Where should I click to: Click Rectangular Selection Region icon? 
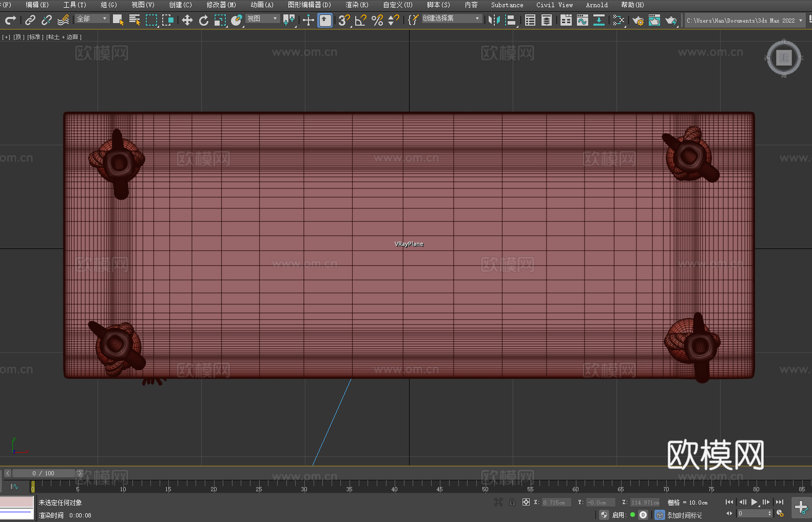[x=151, y=20]
